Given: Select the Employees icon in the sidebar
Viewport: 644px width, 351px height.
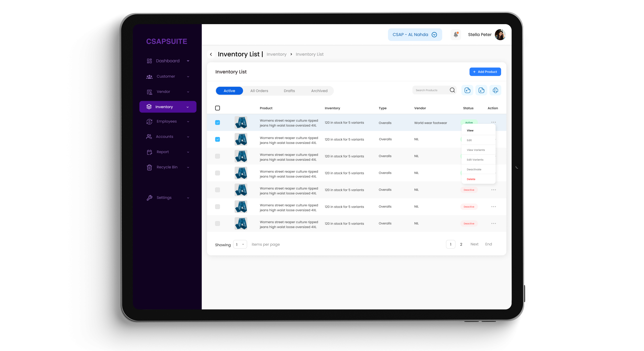Looking at the screenshot, I should [x=149, y=121].
